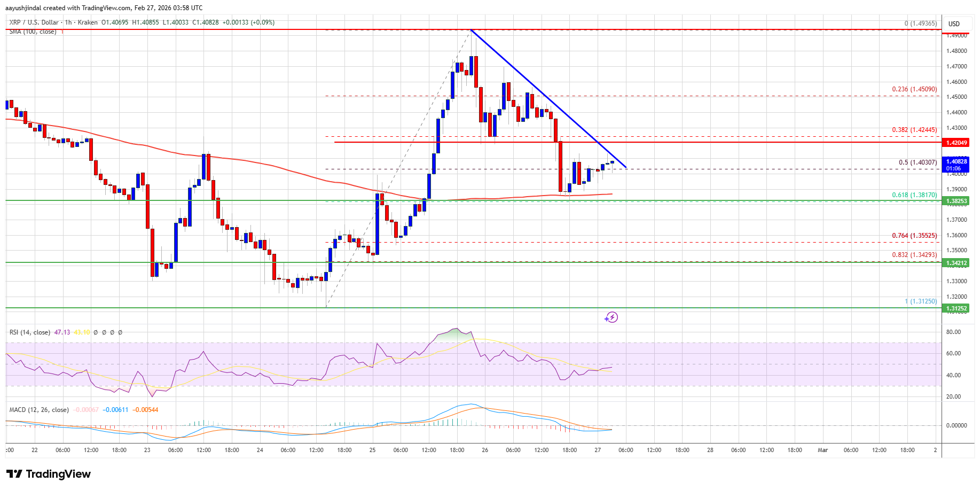Click the last crossed-out zero icon in the RSI legend
Viewport: 980px width, 490px height.
tap(121, 331)
